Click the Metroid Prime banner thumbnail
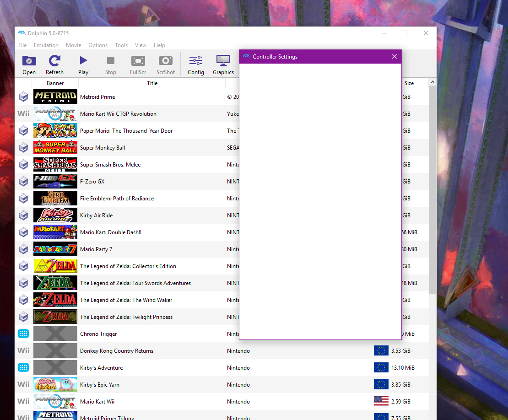Screen dimensions: 508x420 coord(55,97)
